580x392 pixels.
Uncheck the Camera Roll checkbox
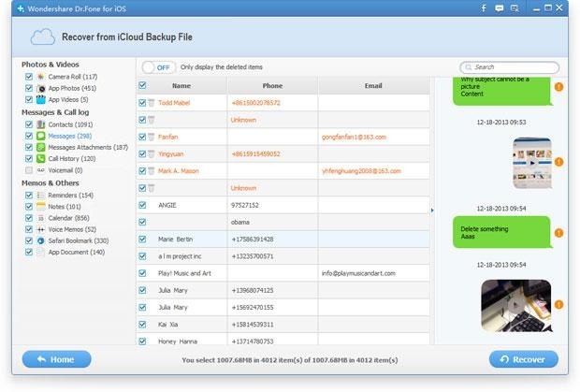[x=29, y=77]
